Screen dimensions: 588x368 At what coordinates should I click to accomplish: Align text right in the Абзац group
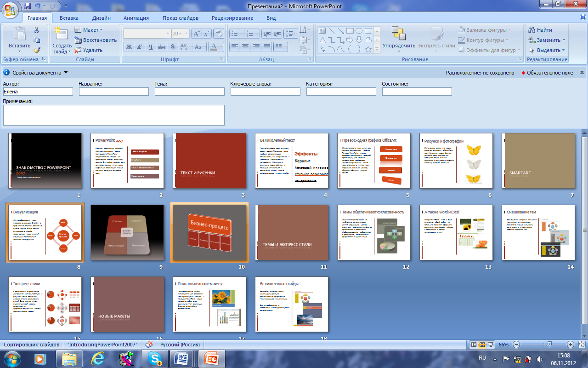tap(256, 47)
